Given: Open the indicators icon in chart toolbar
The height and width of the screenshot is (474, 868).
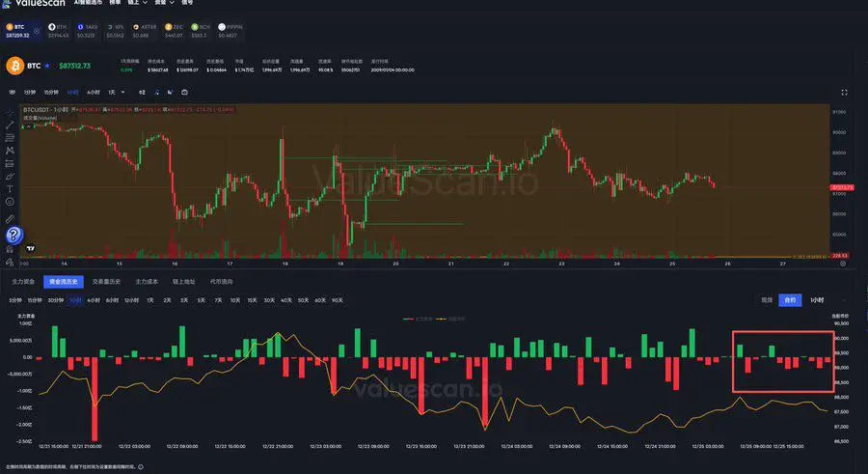Looking at the screenshot, I should [x=156, y=92].
